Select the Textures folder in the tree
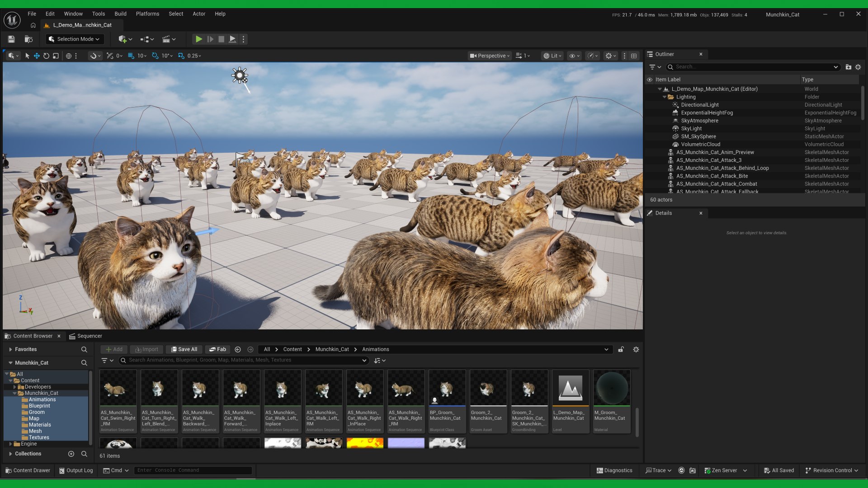Image resolution: width=868 pixels, height=488 pixels. 39,437
